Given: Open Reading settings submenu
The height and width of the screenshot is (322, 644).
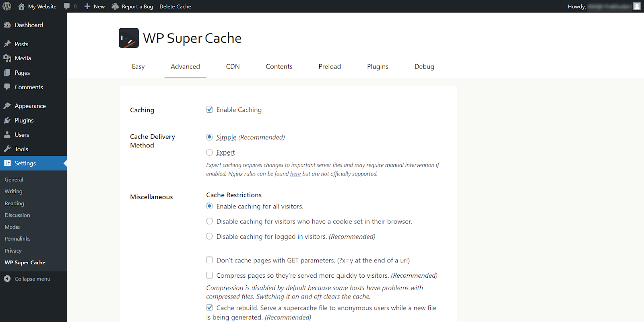Looking at the screenshot, I should 14,203.
